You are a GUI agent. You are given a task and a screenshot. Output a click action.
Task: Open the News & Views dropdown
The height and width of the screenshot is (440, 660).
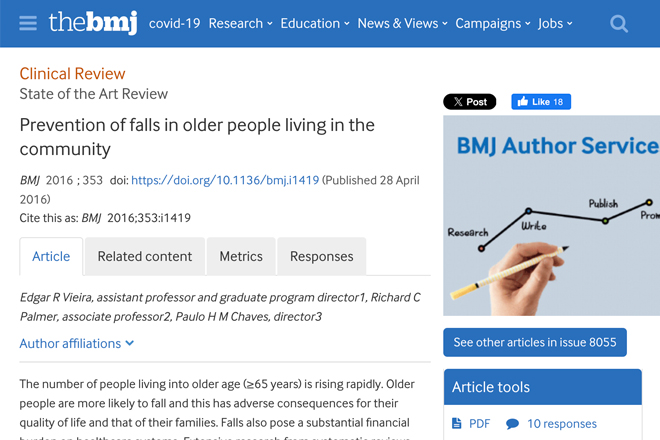pos(402,24)
